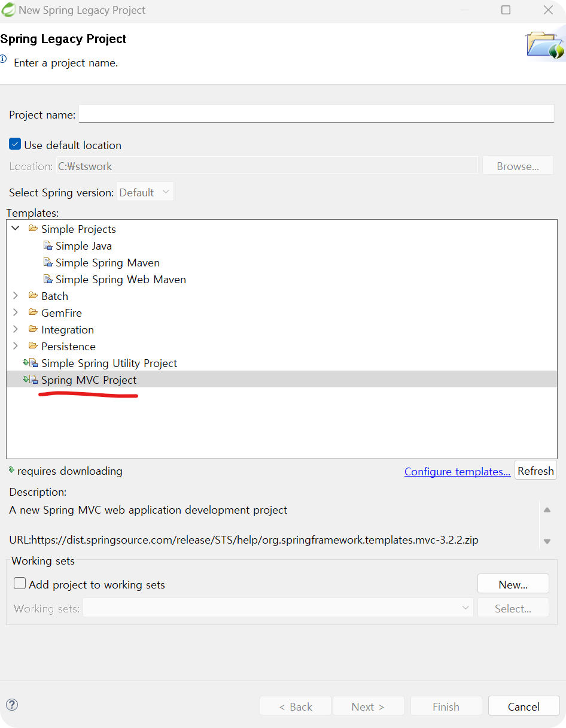Open the help question mark icon
Screen dimensions: 566x728
(x=11, y=705)
